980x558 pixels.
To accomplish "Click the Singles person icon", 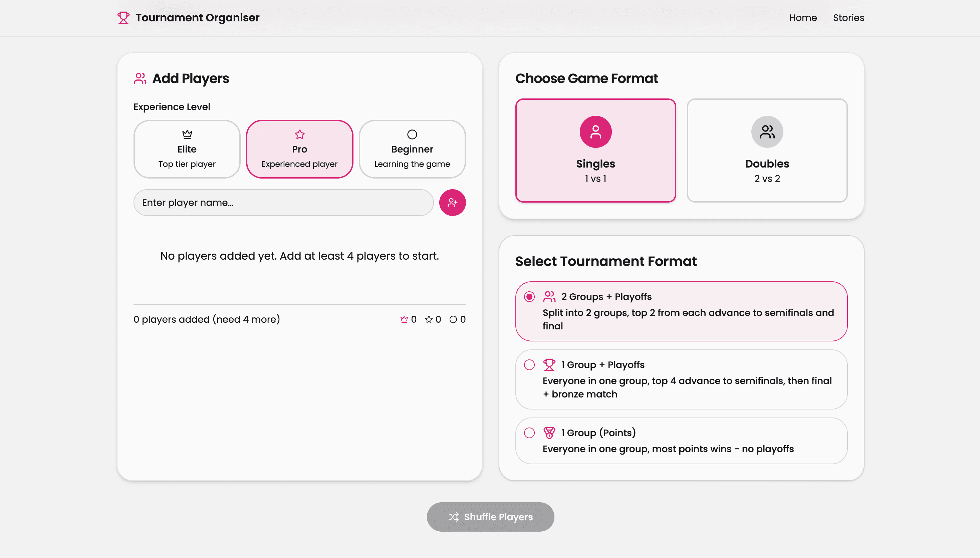I will point(595,131).
